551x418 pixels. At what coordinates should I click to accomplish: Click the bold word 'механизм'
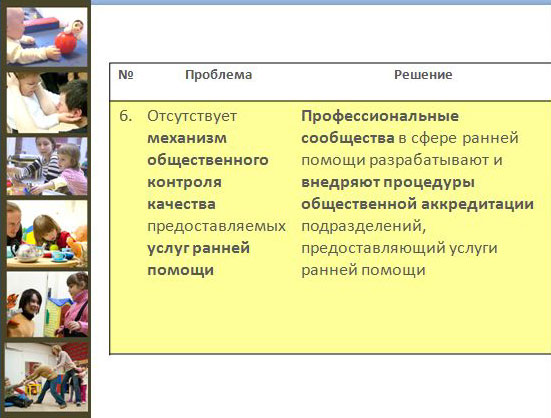point(187,138)
